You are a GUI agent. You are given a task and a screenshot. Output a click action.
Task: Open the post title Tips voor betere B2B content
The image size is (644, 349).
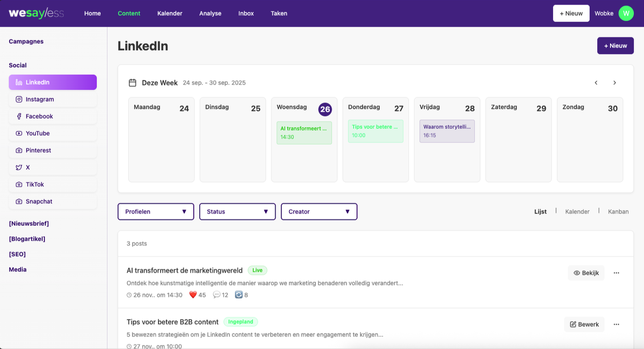click(x=172, y=322)
